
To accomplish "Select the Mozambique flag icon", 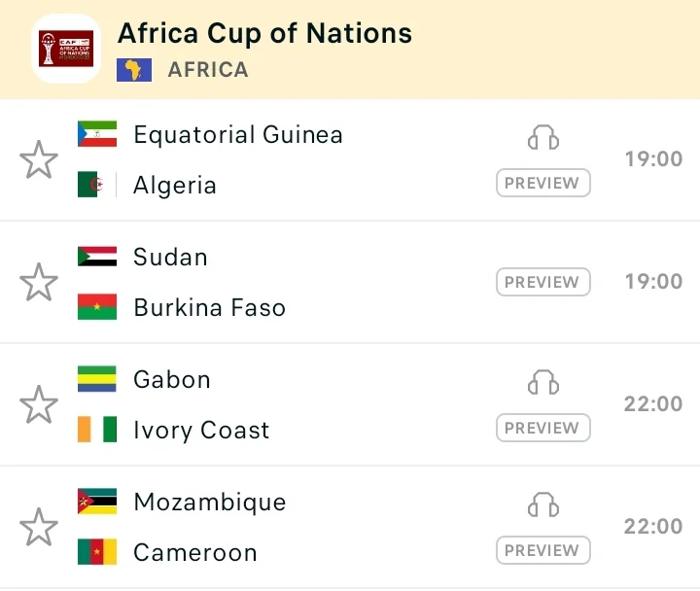I will pos(97,502).
